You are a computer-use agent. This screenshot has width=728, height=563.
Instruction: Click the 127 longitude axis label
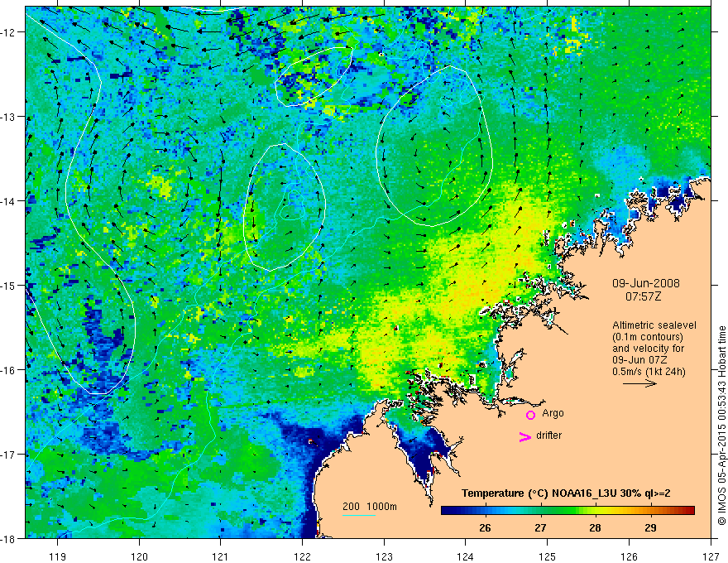point(711,556)
